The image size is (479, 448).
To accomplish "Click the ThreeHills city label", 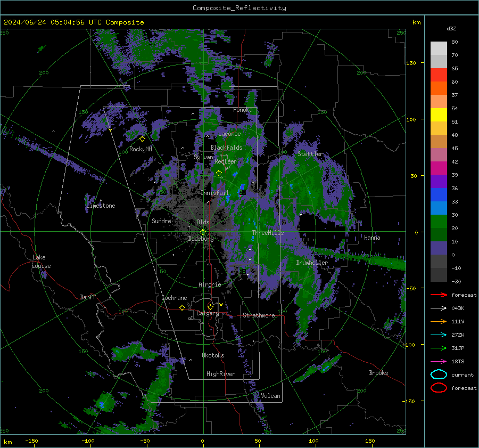I will click(x=268, y=233).
